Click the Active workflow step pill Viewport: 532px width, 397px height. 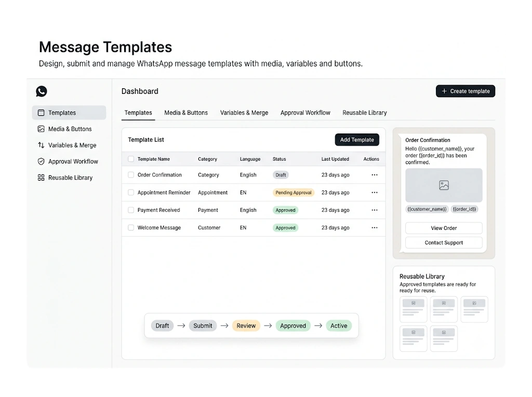(x=339, y=326)
